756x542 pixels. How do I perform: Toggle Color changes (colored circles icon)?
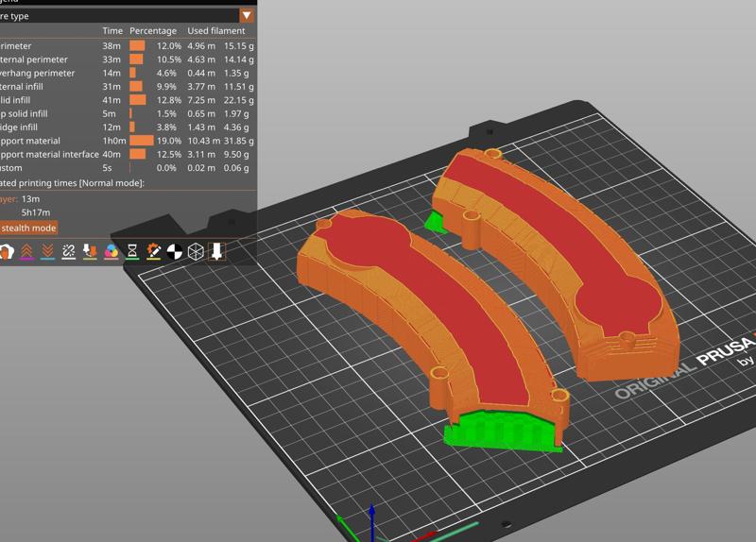111,251
